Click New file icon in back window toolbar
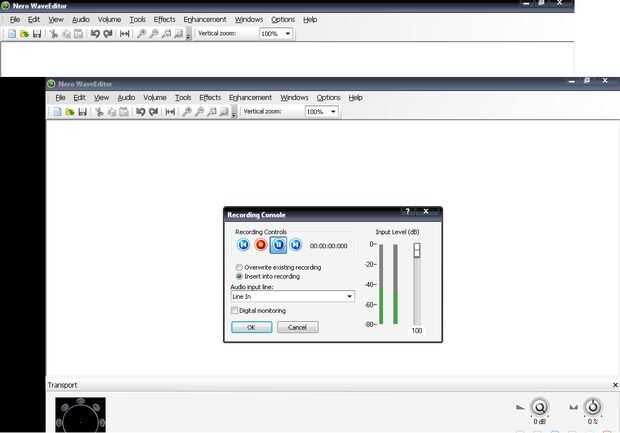This screenshot has height=433, width=620. point(12,34)
